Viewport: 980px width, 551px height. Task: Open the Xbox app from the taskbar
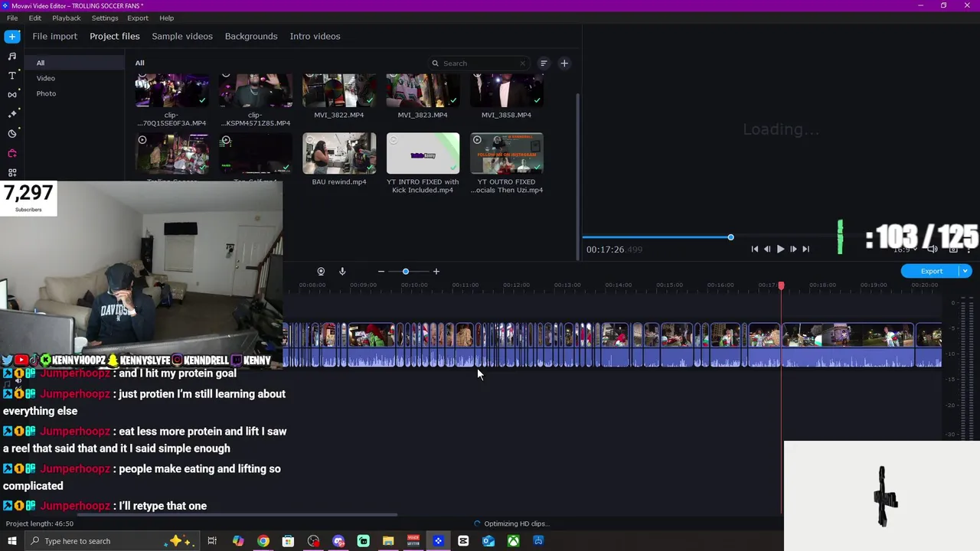click(514, 541)
